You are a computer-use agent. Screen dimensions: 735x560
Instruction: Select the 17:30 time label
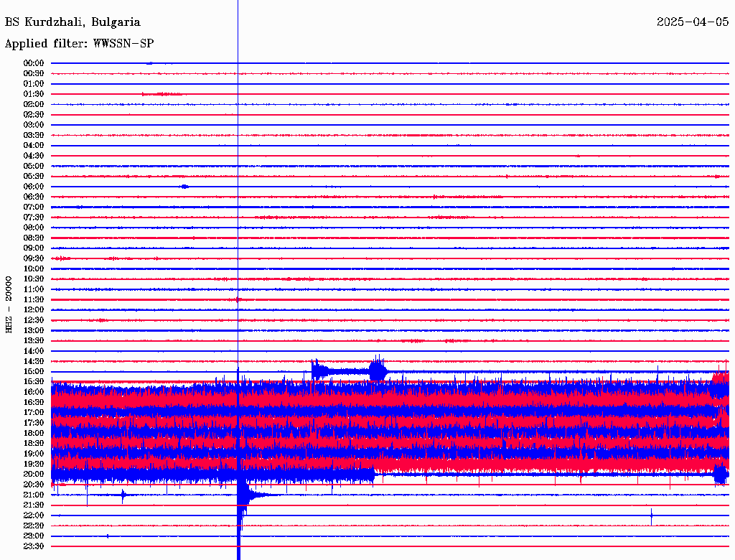(x=34, y=423)
